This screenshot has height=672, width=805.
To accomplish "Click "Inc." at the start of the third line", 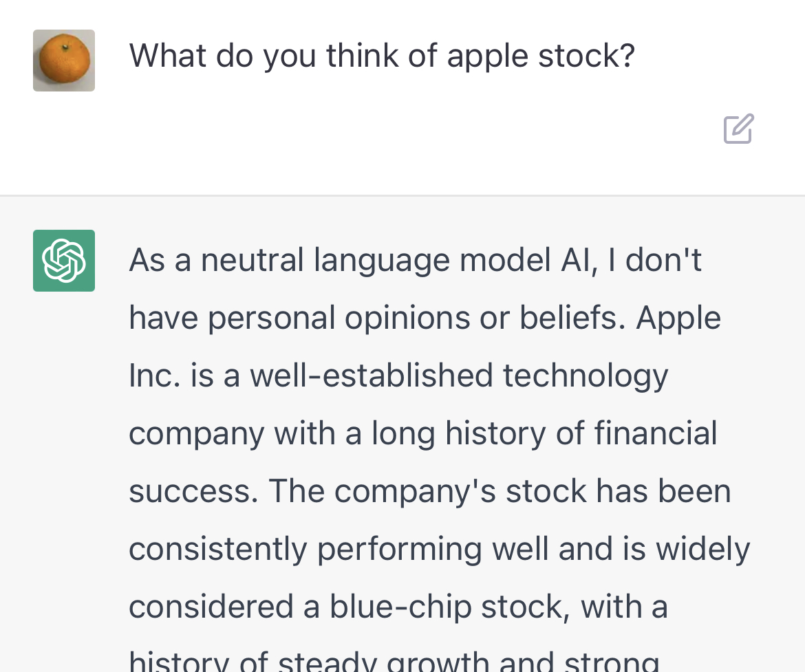I will 155,376.
